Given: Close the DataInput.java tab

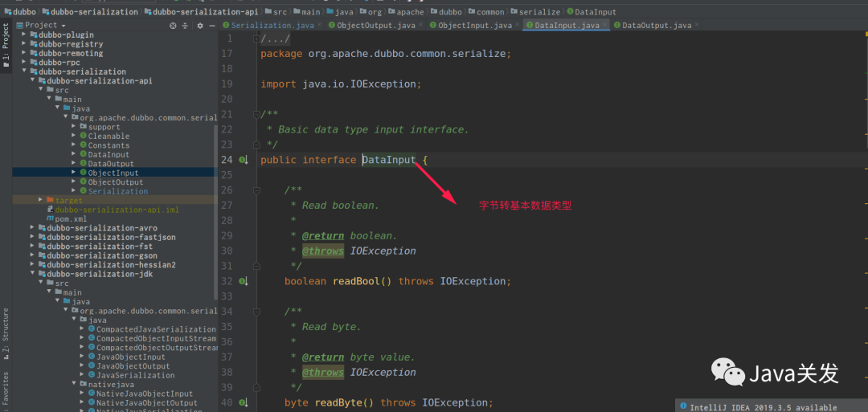Looking at the screenshot, I should 605,25.
